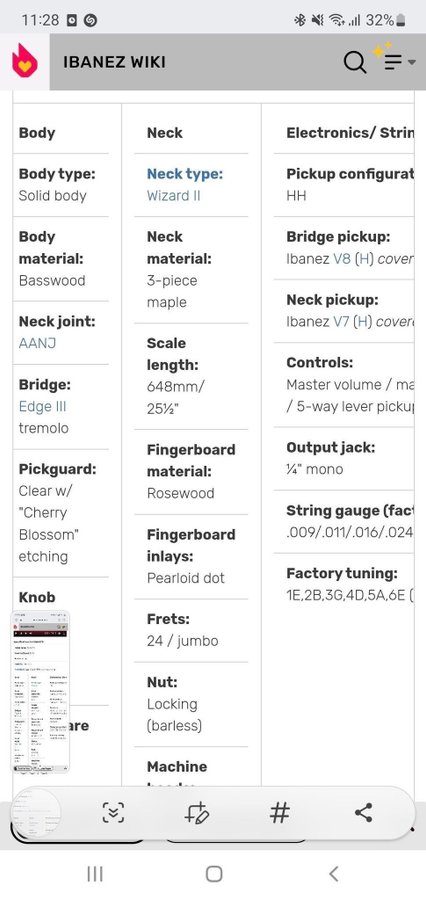Tap the hashtag tag icon
The image size is (426, 900).
(280, 813)
